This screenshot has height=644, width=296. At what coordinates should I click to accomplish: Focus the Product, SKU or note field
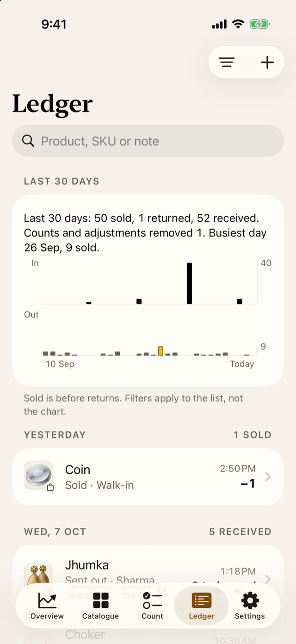(x=148, y=141)
